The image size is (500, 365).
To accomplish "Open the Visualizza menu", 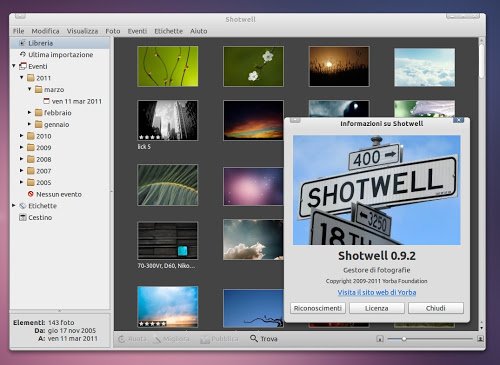I will click(x=82, y=31).
